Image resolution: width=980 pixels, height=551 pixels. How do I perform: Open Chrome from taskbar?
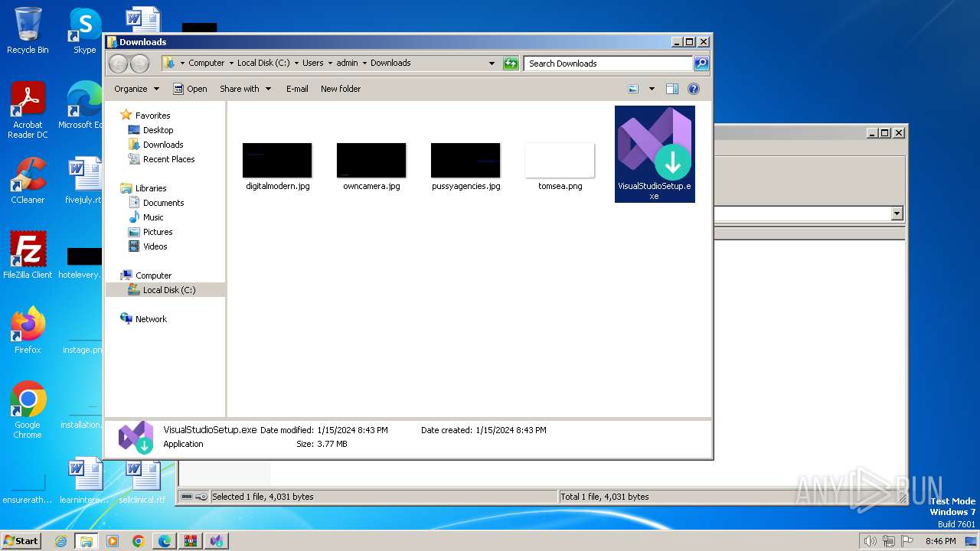(x=138, y=541)
